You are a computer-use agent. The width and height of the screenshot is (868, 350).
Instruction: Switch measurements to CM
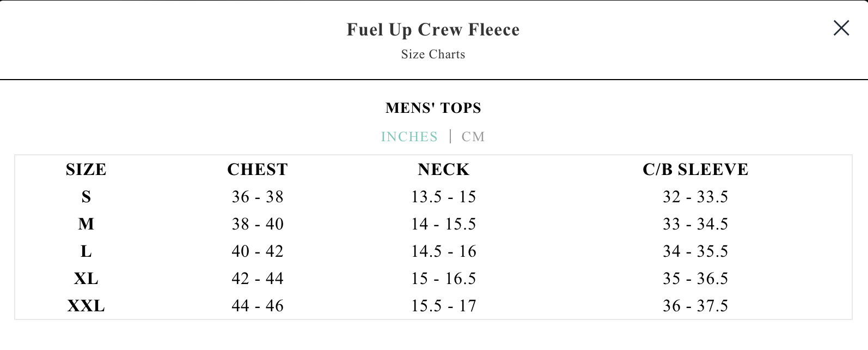[473, 137]
